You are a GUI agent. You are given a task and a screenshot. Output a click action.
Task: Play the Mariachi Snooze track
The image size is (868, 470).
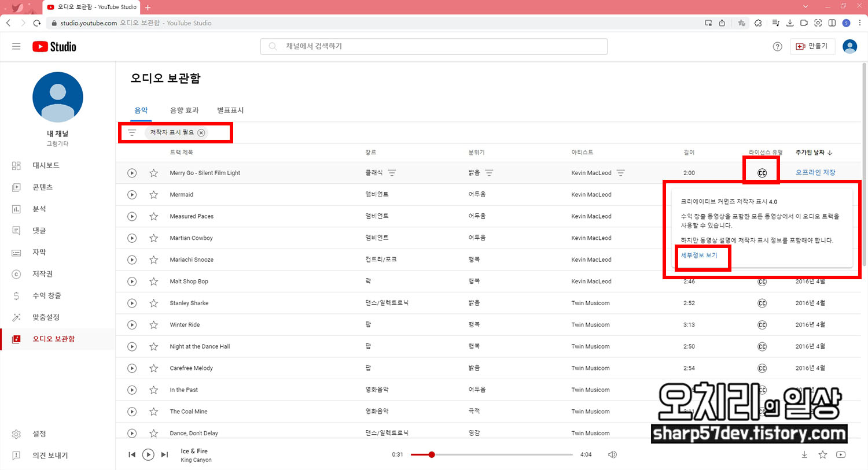[132, 260]
